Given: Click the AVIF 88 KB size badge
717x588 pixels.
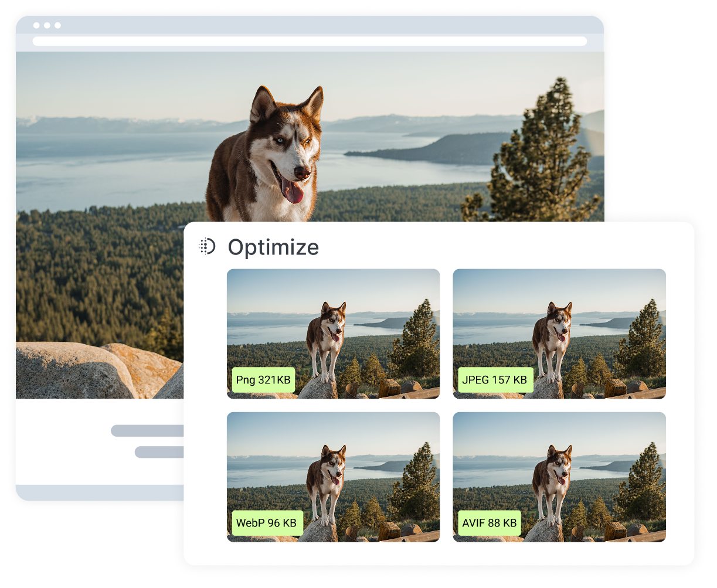Looking at the screenshot, I should pos(490,523).
